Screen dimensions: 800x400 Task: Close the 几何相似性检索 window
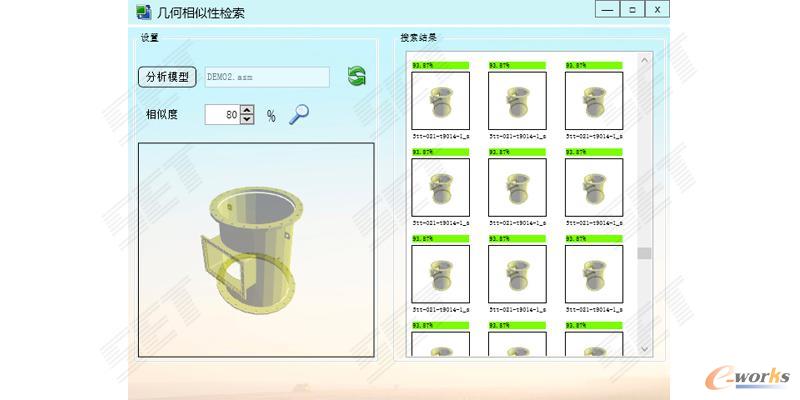click(x=657, y=9)
